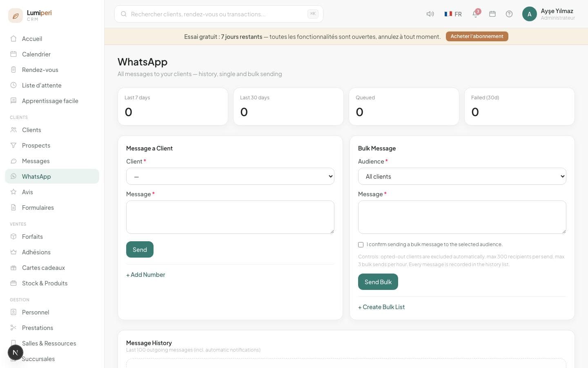Click the Last 30 days stat card
The image size is (588, 368).
pyautogui.click(x=288, y=106)
